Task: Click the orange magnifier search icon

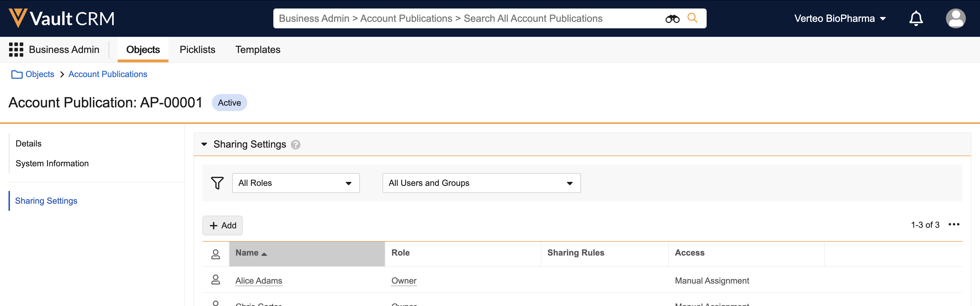Action: (x=692, y=18)
